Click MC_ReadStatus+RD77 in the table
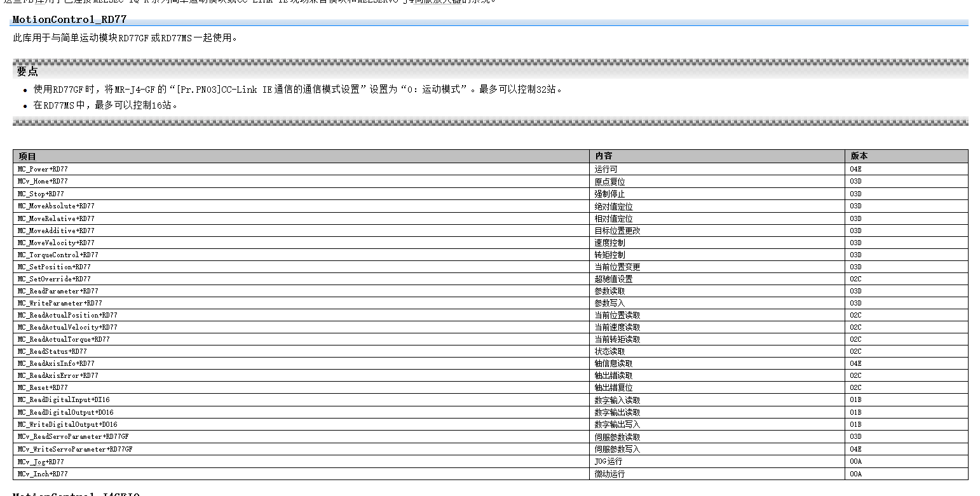This screenshot has height=496, width=980. pyautogui.click(x=52, y=351)
